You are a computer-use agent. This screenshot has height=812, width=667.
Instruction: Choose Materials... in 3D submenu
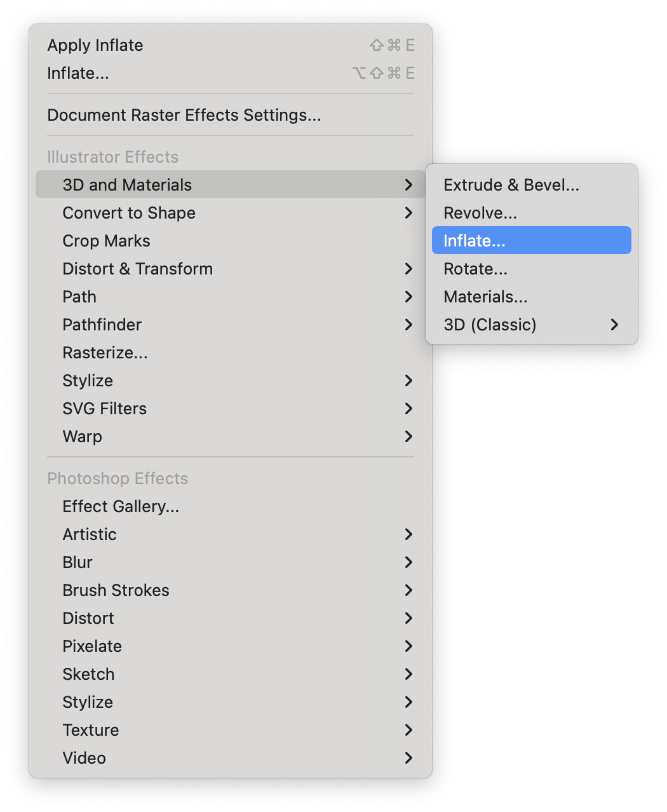click(532, 297)
